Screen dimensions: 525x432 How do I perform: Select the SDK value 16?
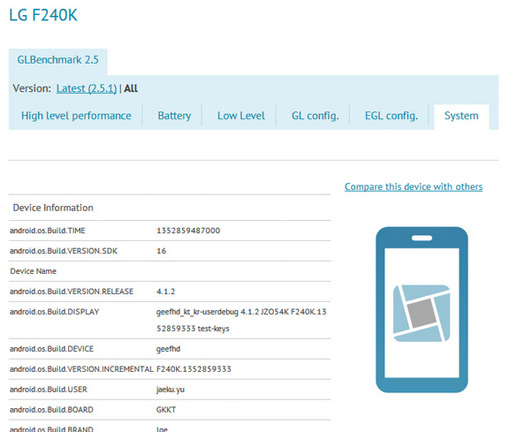tap(161, 251)
